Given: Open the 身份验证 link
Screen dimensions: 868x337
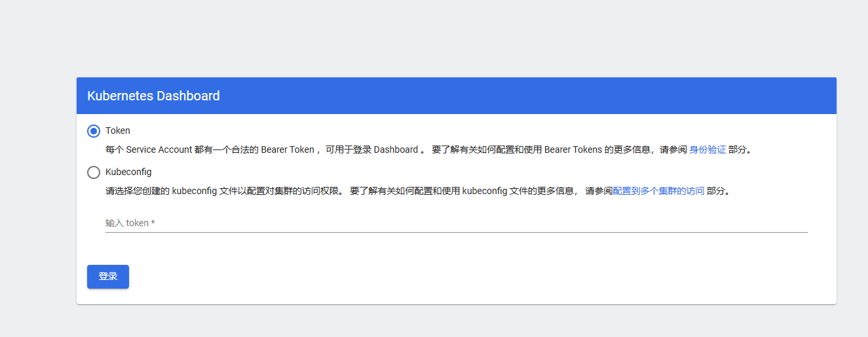Looking at the screenshot, I should tap(708, 149).
